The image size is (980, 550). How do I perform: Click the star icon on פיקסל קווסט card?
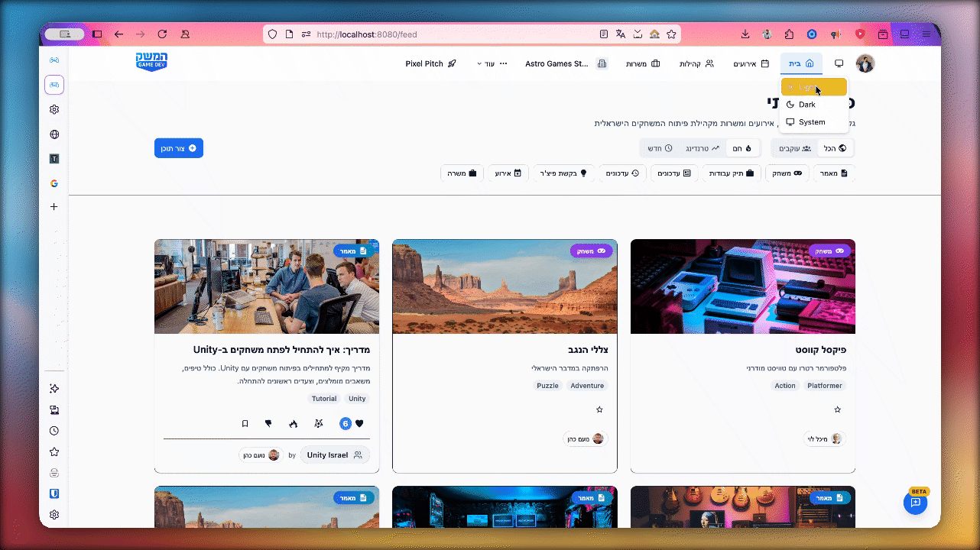838,409
